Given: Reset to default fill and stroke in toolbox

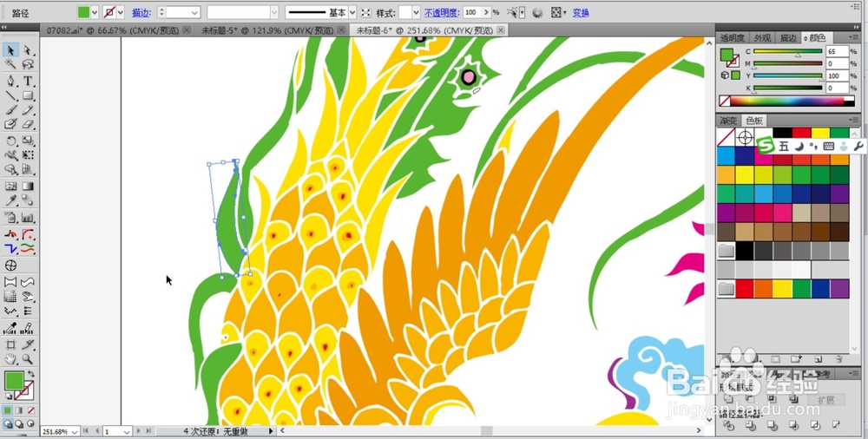Looking at the screenshot, I should [x=9, y=396].
